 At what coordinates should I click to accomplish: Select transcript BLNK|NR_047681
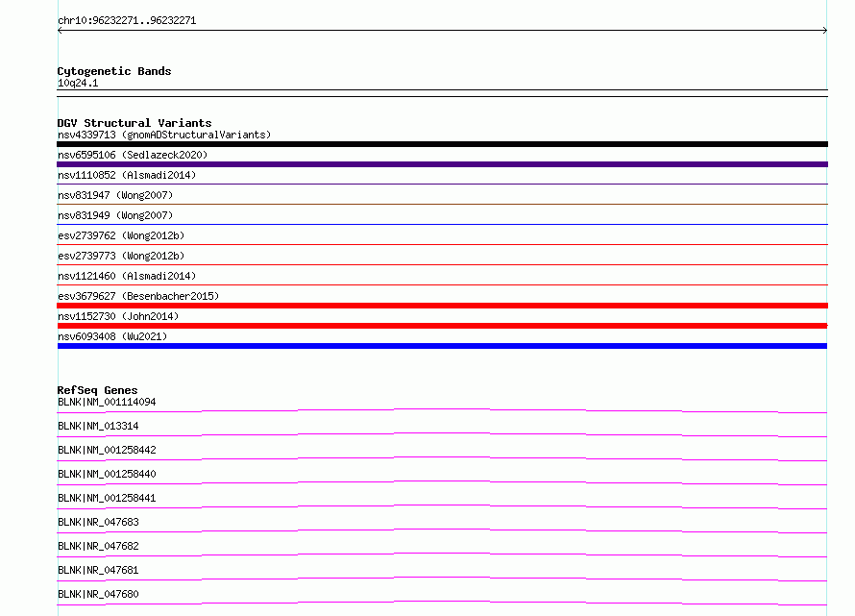pyautogui.click(x=98, y=570)
